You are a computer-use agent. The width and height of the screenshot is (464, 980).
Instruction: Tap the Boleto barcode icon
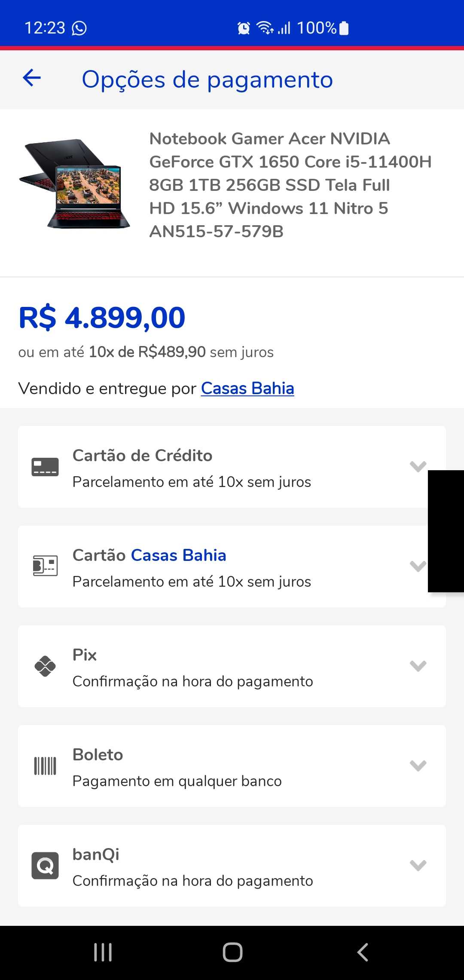pyautogui.click(x=45, y=766)
